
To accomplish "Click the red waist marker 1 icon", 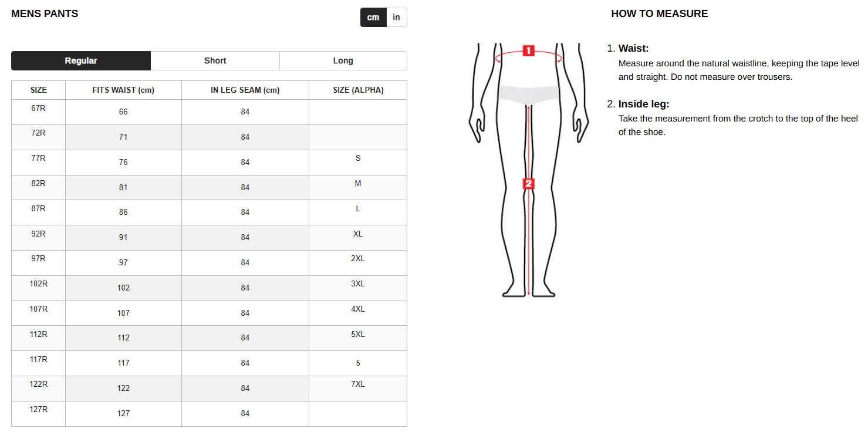I will [x=528, y=50].
